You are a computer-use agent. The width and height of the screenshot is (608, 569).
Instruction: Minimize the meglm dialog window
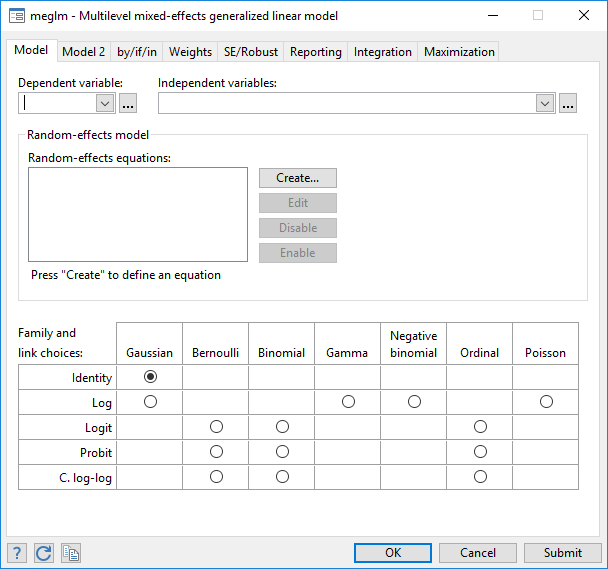click(493, 16)
